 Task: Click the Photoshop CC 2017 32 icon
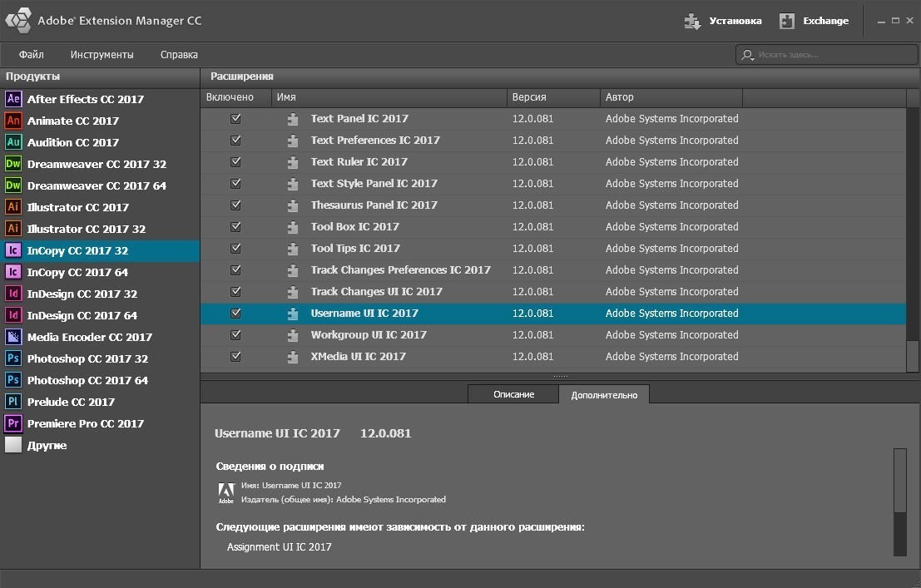[13, 358]
